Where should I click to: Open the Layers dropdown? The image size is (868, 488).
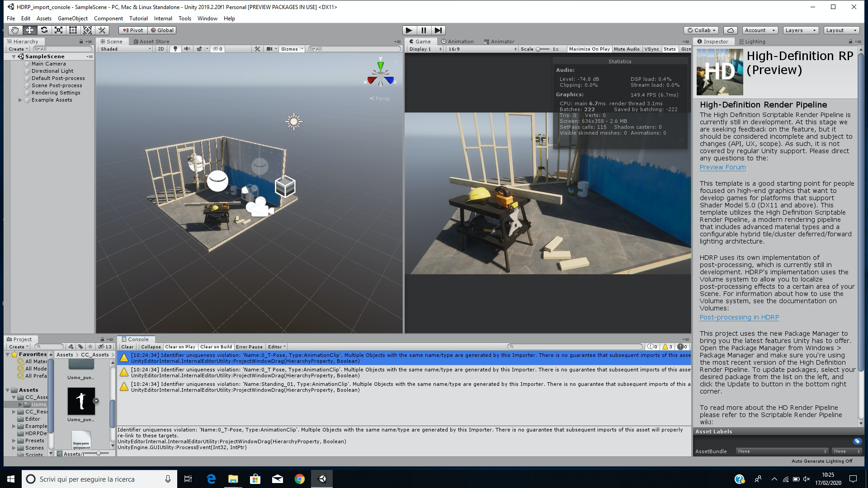800,30
